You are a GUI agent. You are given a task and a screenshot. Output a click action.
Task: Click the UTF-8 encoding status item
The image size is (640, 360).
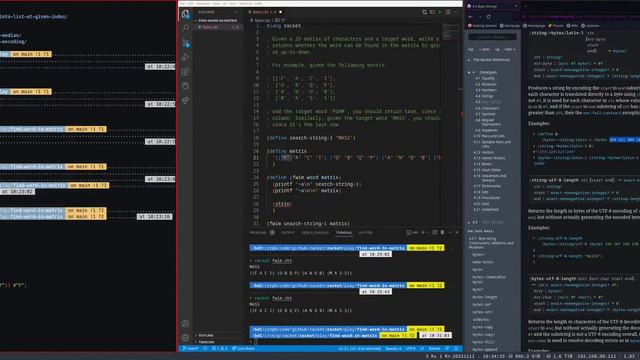tap(411, 349)
